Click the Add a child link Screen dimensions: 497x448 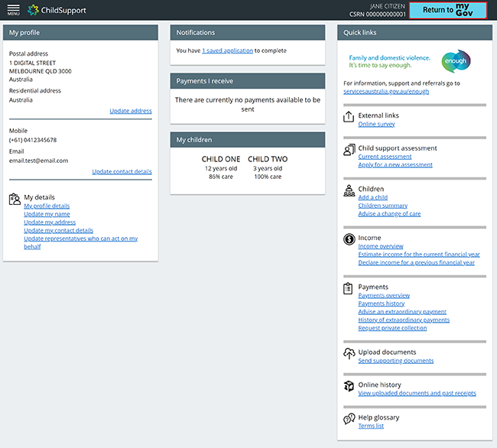pyautogui.click(x=373, y=197)
